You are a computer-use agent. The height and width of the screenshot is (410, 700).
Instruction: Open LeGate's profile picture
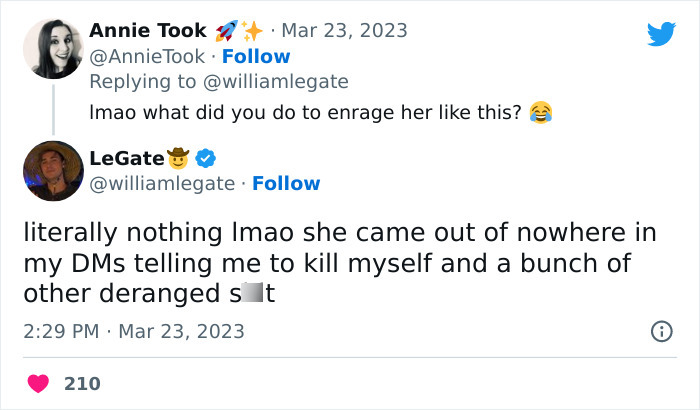coord(53,171)
